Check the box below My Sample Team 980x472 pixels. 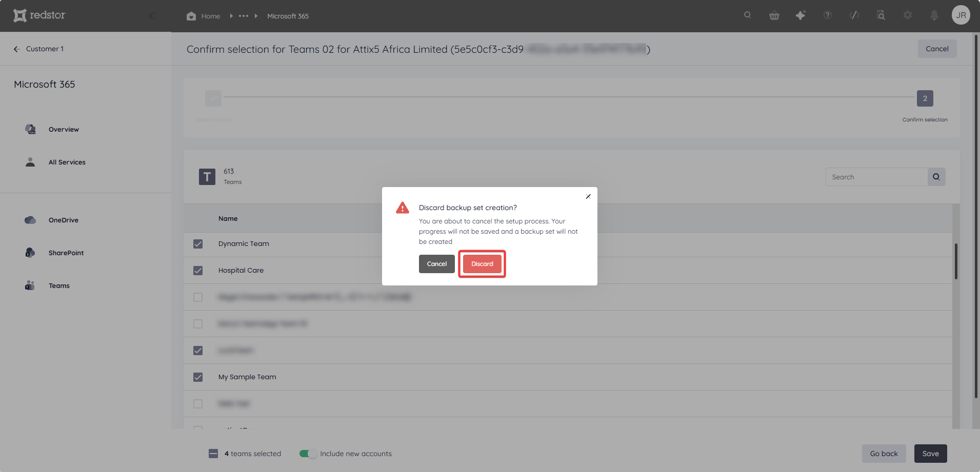198,404
